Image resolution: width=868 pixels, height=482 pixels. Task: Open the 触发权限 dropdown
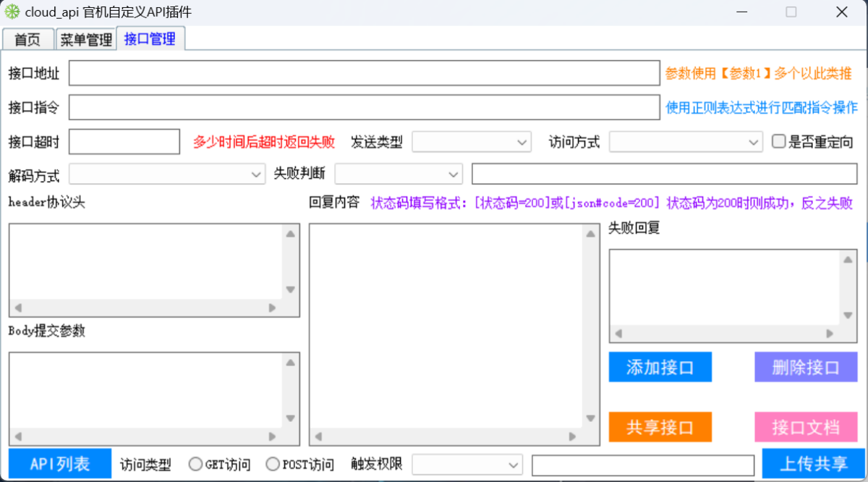(467, 464)
